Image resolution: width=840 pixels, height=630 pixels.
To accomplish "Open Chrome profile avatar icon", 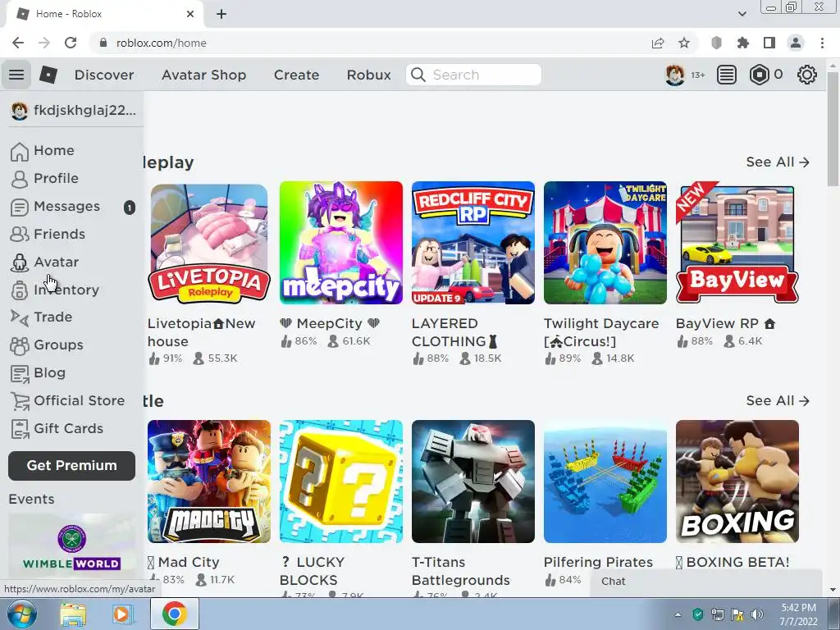I will pyautogui.click(x=796, y=43).
